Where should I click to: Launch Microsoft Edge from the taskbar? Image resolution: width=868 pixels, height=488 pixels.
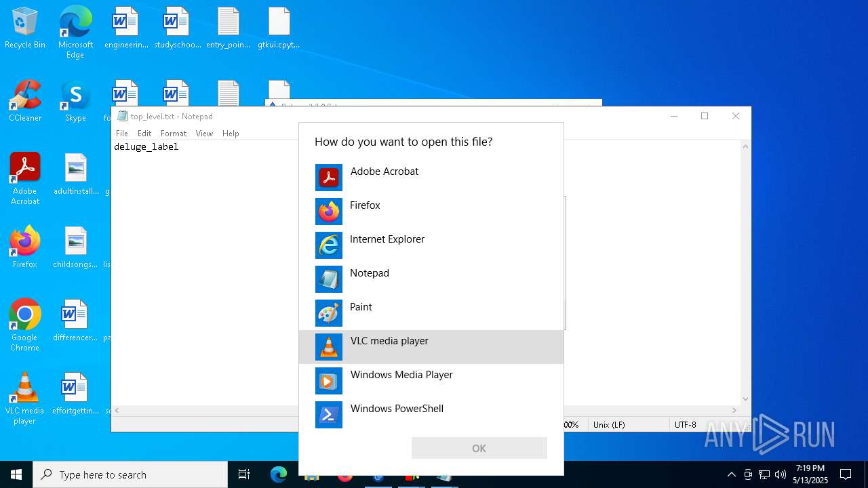279,474
